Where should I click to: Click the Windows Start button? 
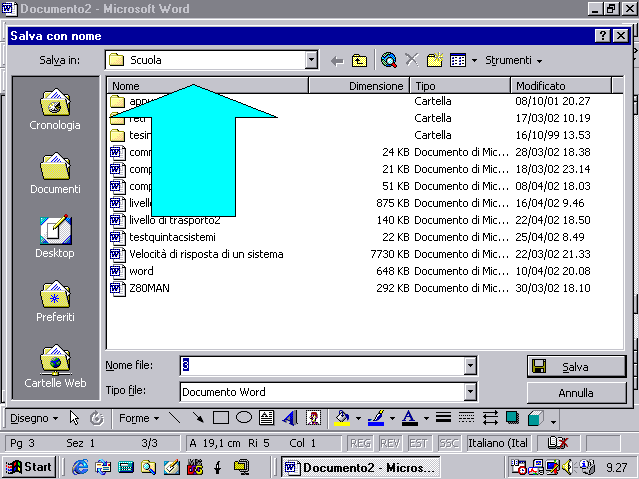click(x=29, y=467)
